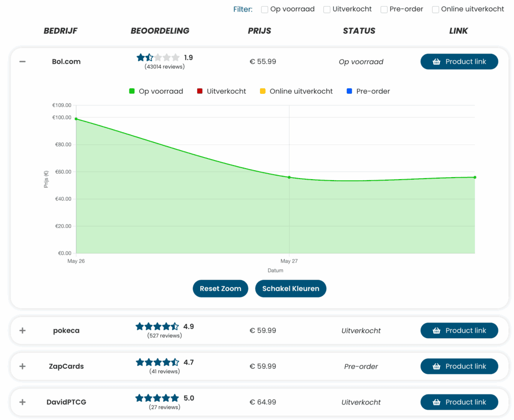Click the Schakel Kleuren button
The image size is (514, 420).
(291, 289)
